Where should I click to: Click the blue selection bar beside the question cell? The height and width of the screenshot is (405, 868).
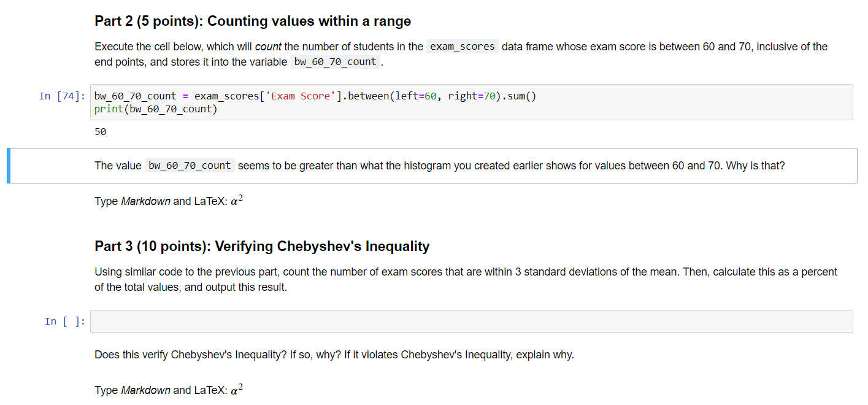click(x=9, y=165)
